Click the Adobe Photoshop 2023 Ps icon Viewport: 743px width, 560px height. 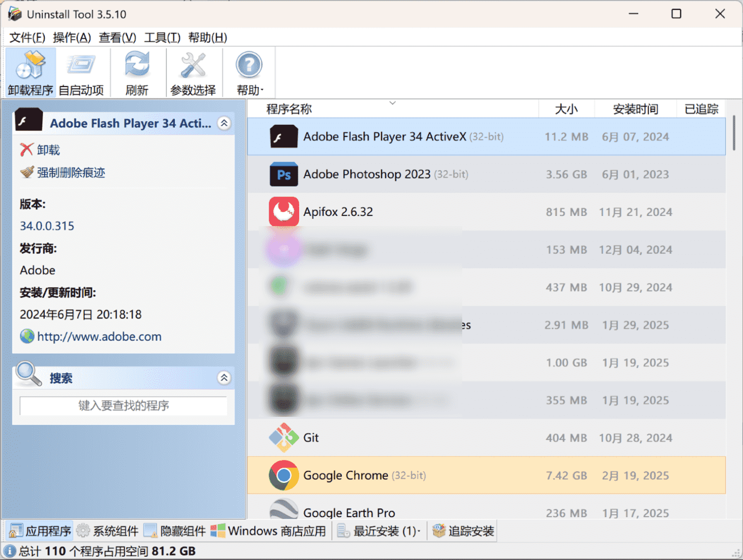pyautogui.click(x=284, y=174)
